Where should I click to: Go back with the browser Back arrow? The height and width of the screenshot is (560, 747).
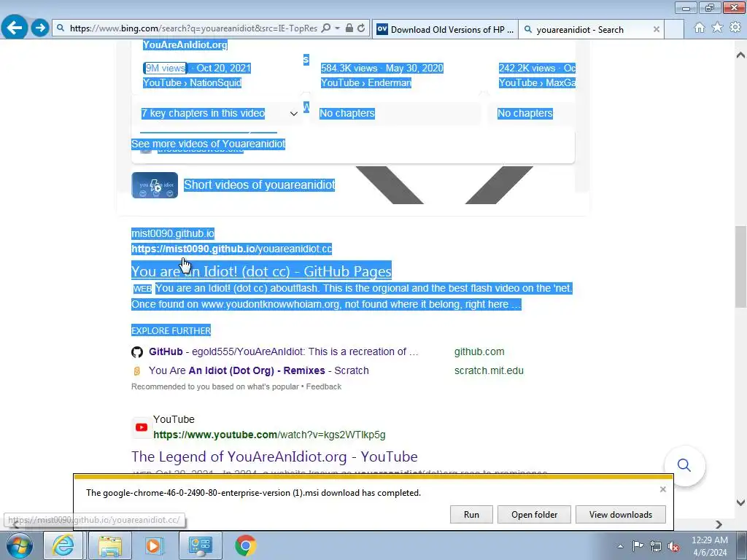(x=15, y=27)
